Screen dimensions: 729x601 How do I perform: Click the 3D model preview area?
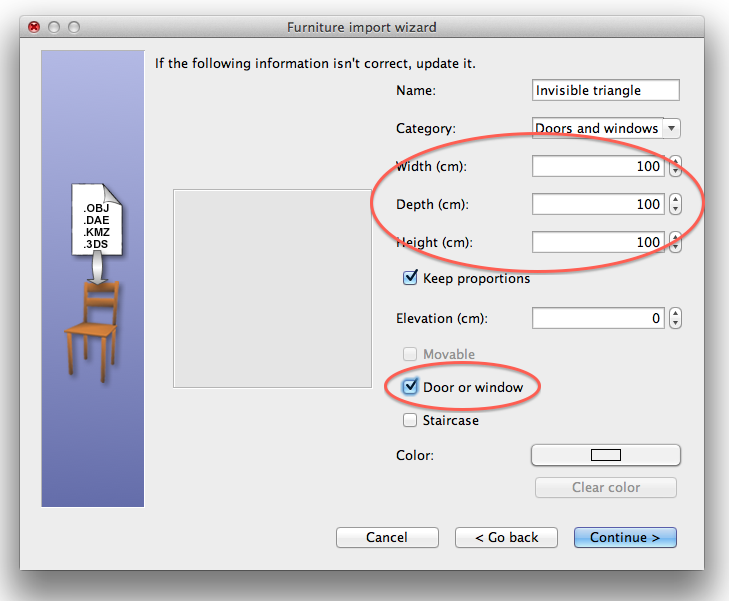tap(272, 288)
